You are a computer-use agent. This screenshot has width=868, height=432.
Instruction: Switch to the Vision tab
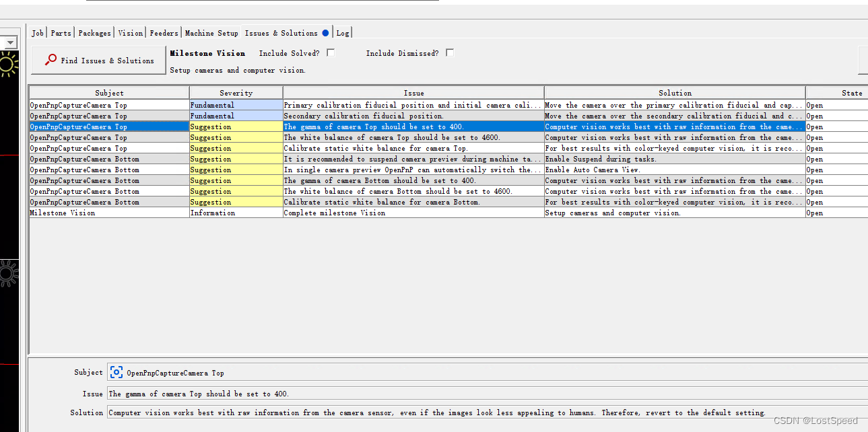[x=130, y=32]
